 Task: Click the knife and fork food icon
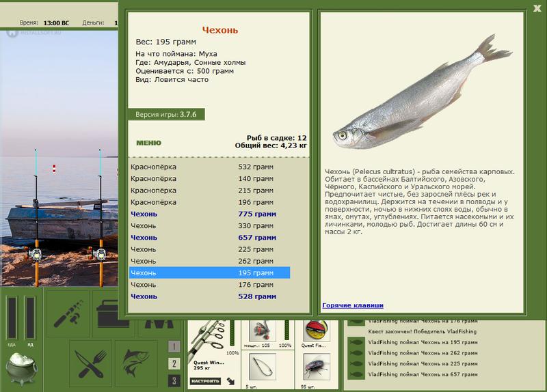pos(91,364)
